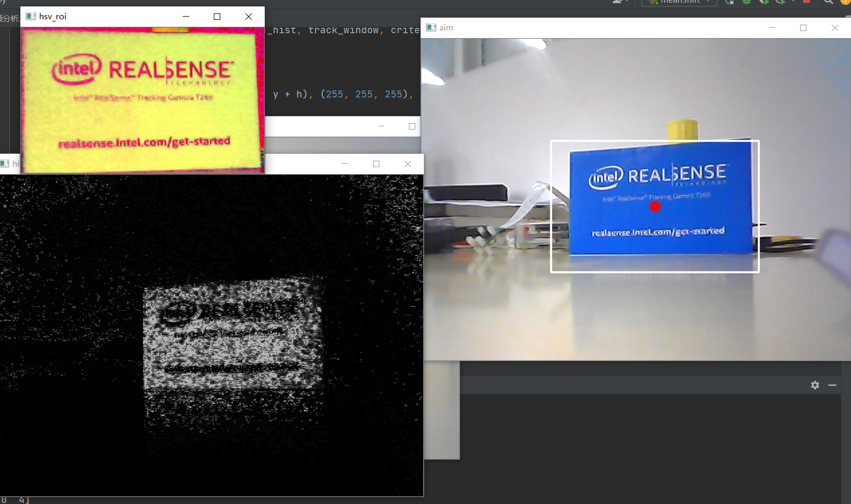Click the aim window title text
The width and height of the screenshot is (851, 504).
click(x=446, y=27)
